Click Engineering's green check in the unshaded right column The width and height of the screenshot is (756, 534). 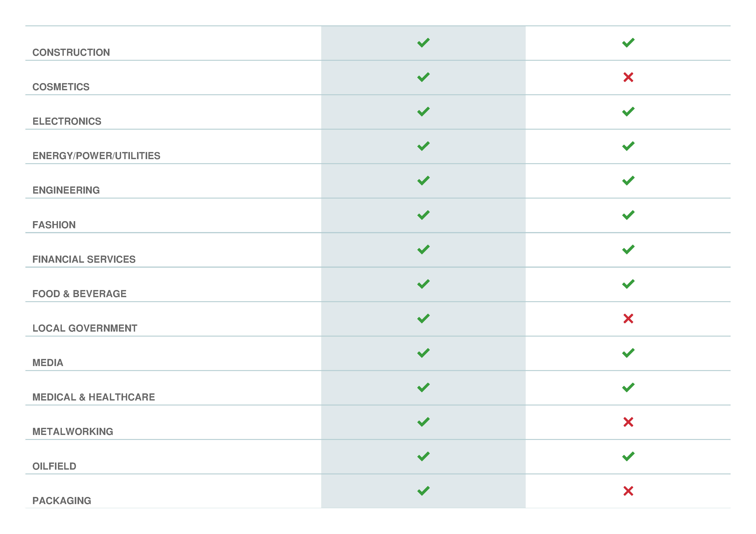[628, 181]
